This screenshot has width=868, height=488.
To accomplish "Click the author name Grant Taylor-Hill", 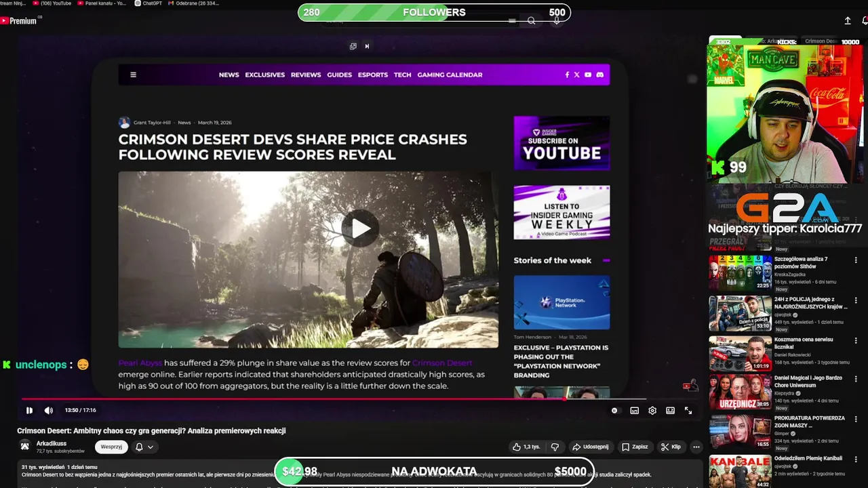I will pos(152,123).
